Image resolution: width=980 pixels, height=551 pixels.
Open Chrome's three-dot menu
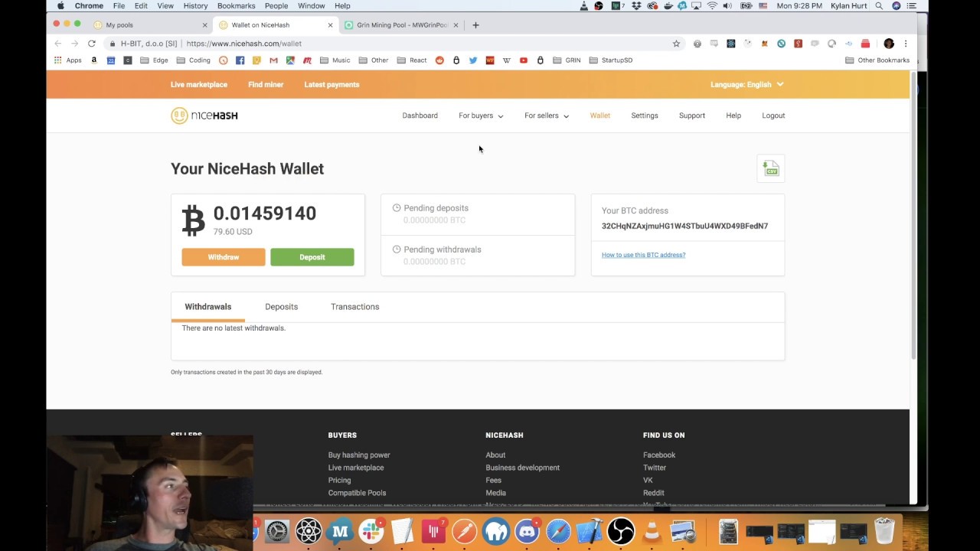(906, 44)
